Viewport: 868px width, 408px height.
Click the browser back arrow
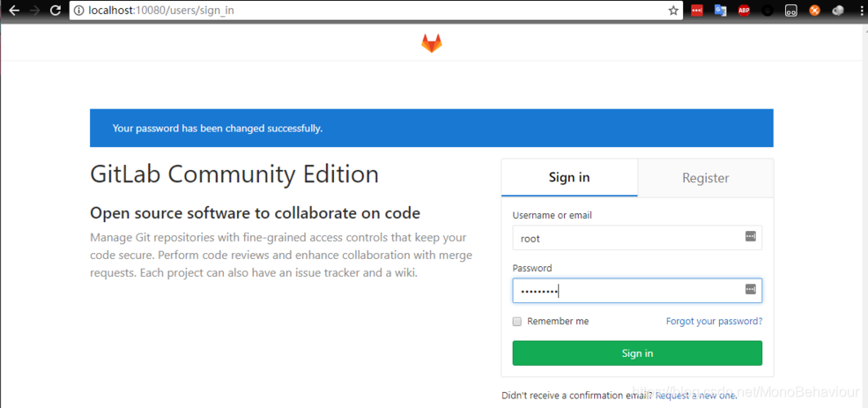coord(13,11)
